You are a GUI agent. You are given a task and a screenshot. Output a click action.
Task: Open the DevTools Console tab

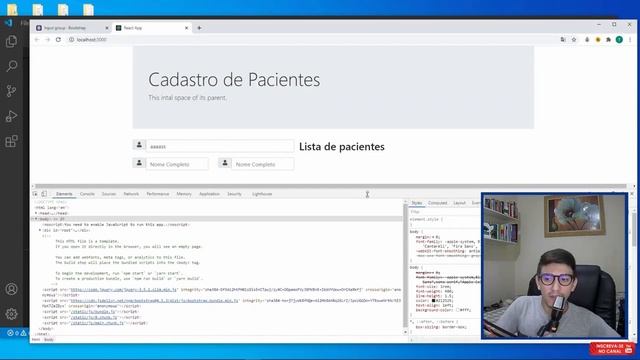(87, 194)
